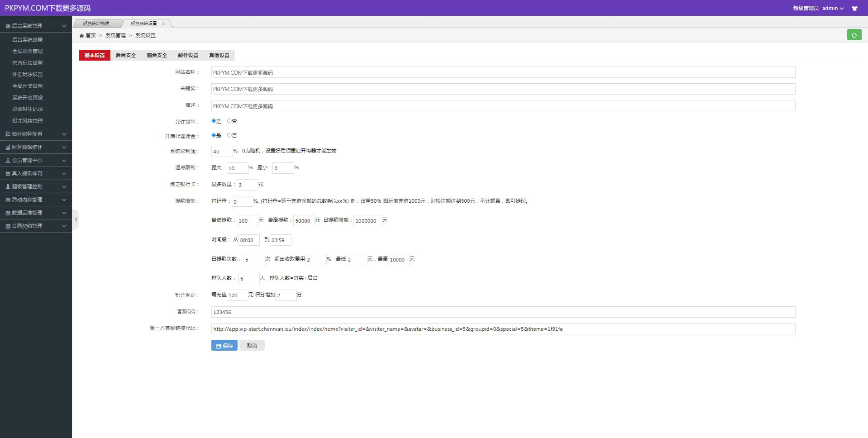Expand 超级管理控制 via its chevron
This screenshot has height=438, width=868.
point(64,186)
